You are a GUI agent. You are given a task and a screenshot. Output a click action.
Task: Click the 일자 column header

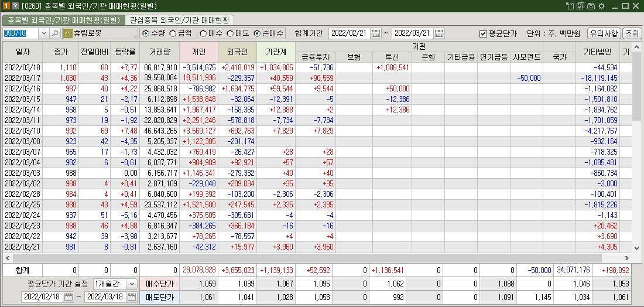23,52
